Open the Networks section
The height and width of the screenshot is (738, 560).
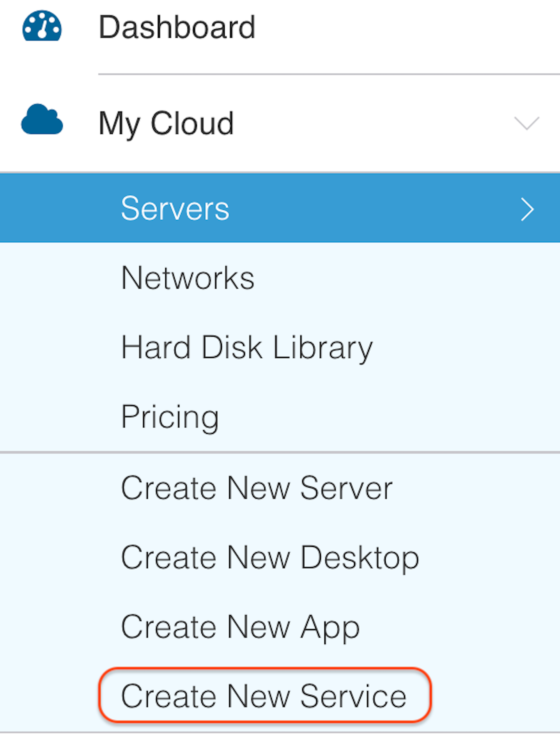188,278
